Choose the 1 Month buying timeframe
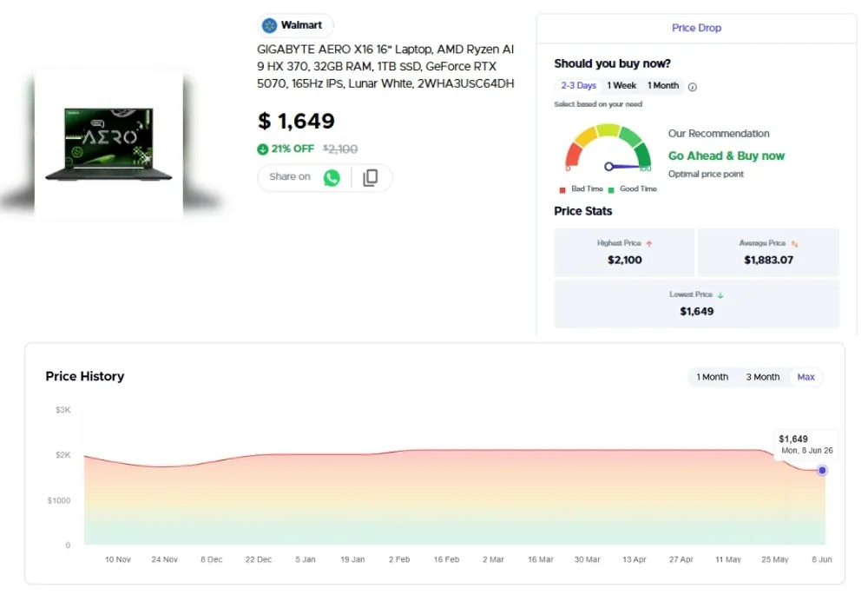This screenshot has height=608, width=868. pos(662,86)
